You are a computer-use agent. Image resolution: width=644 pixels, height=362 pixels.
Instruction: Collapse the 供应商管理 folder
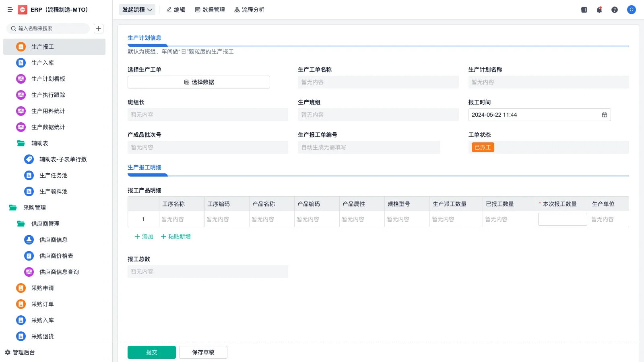pyautogui.click(x=21, y=224)
